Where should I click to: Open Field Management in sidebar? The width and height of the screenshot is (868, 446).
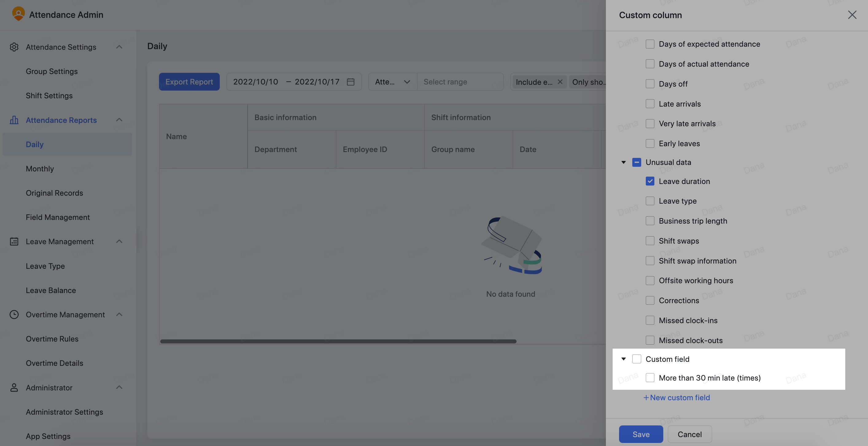(58, 217)
